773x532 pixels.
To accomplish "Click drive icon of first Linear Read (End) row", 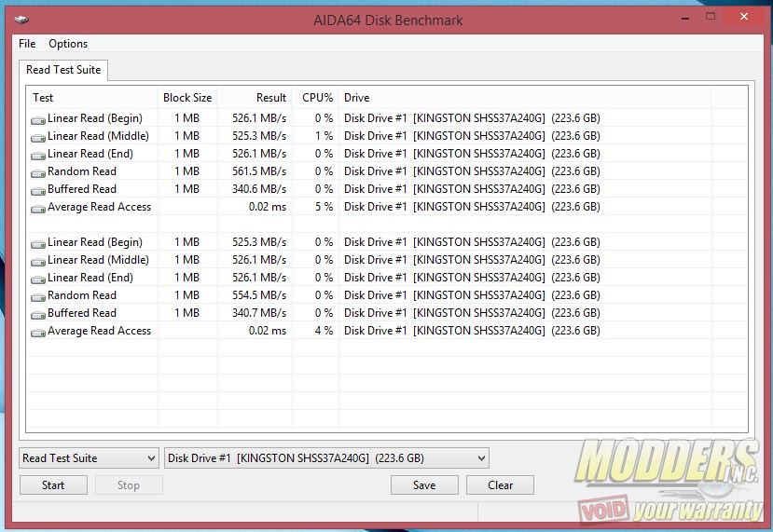I will tap(38, 156).
